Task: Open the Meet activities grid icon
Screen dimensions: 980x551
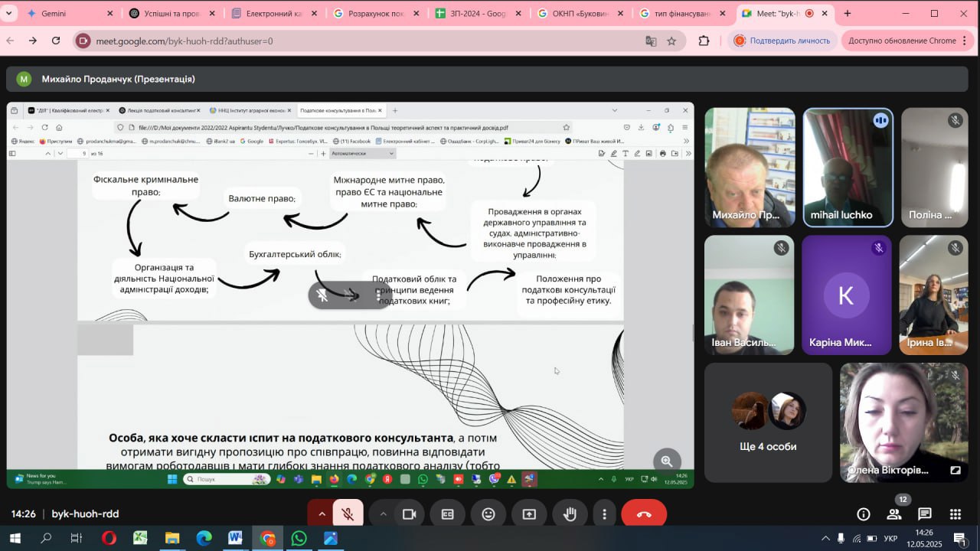Action: pyautogui.click(x=955, y=514)
